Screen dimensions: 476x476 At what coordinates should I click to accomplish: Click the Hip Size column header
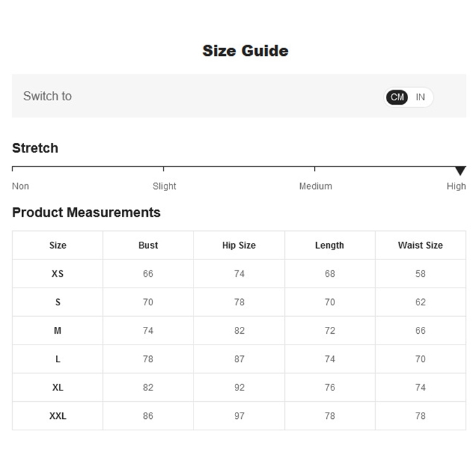pos(239,245)
